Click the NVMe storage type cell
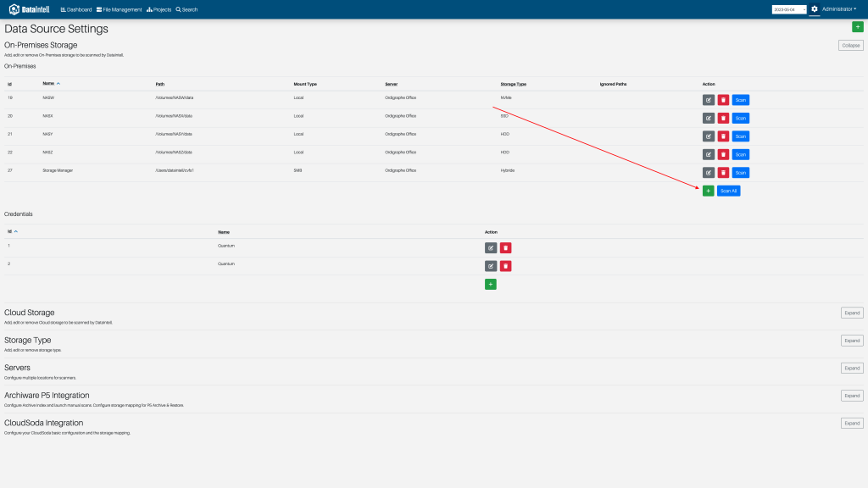Screen dimensions: 868x488 coord(506,98)
